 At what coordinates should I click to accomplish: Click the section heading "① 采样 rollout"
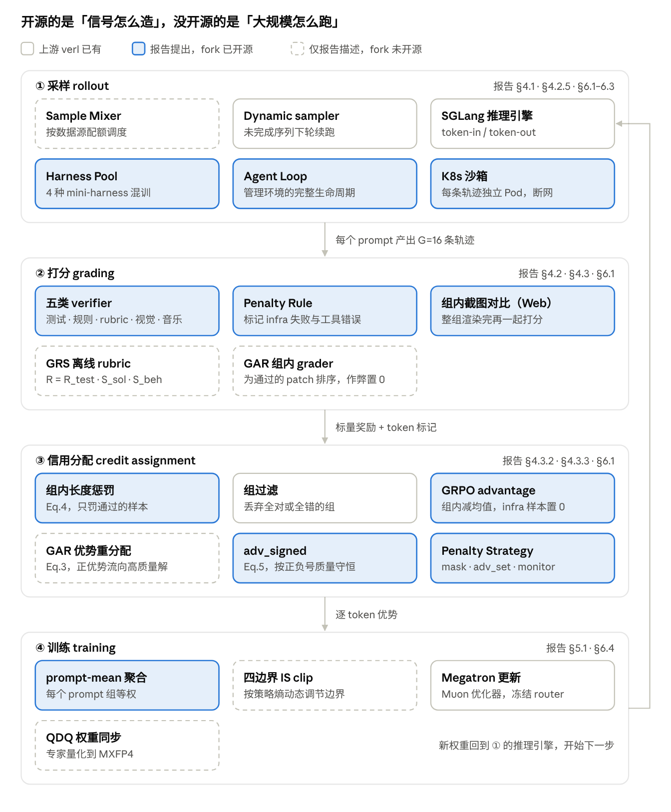(x=72, y=86)
